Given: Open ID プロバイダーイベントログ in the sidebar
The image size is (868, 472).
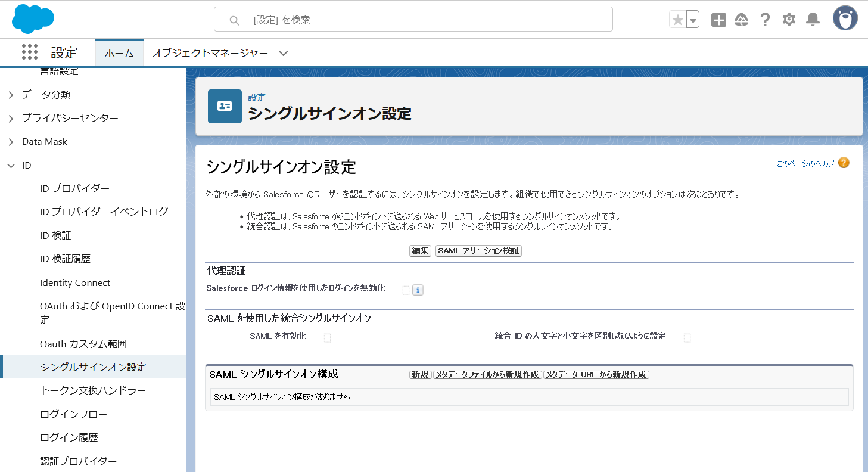Looking at the screenshot, I should pos(104,212).
